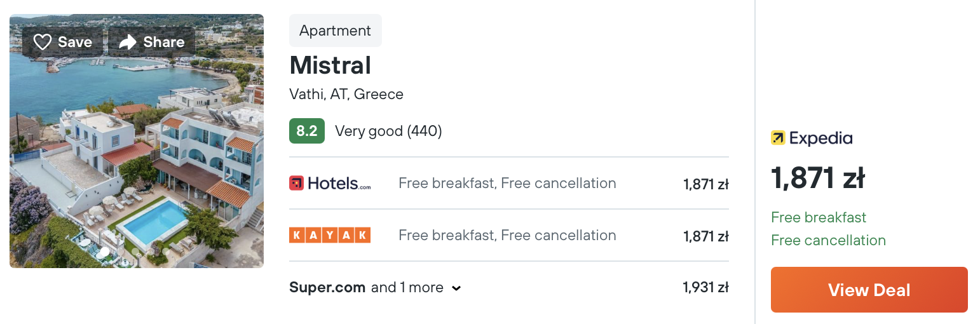Click the orange KAYAK logo
Viewport: 980px width, 324px height.
tap(330, 236)
